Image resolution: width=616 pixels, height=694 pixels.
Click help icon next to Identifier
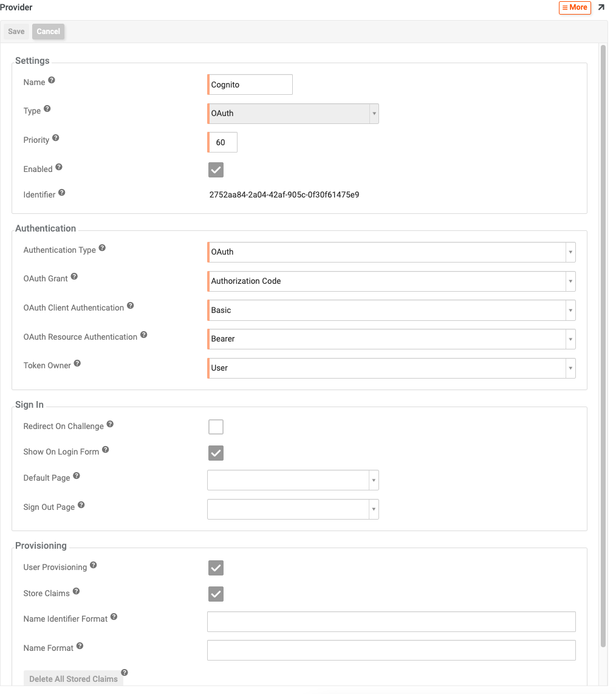pos(62,193)
